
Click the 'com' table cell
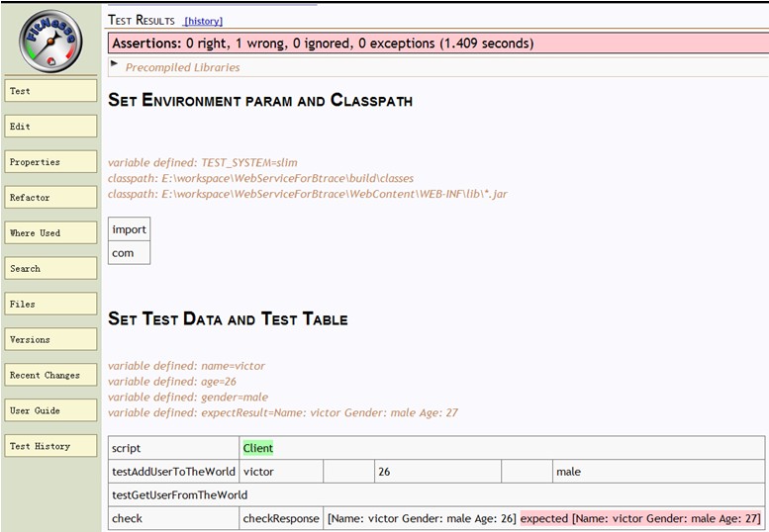click(x=129, y=253)
